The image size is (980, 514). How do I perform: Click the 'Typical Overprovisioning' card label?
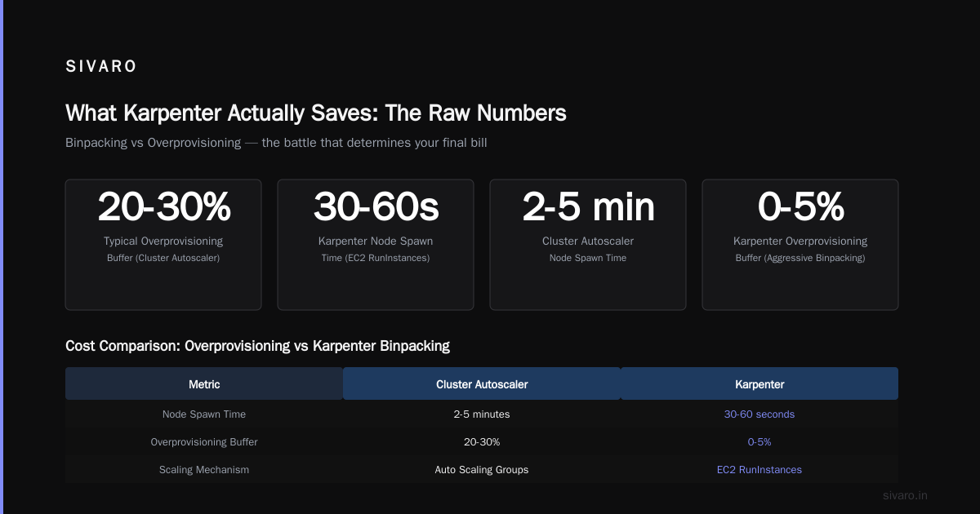[x=163, y=241]
